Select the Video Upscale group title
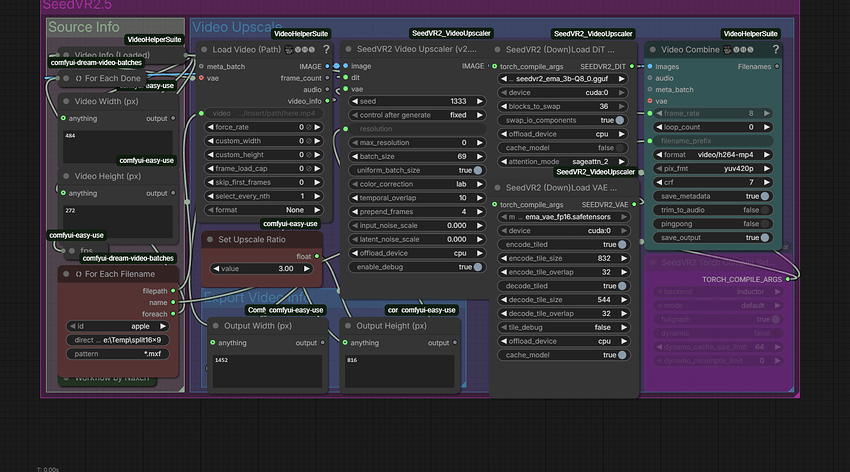 tap(238, 27)
